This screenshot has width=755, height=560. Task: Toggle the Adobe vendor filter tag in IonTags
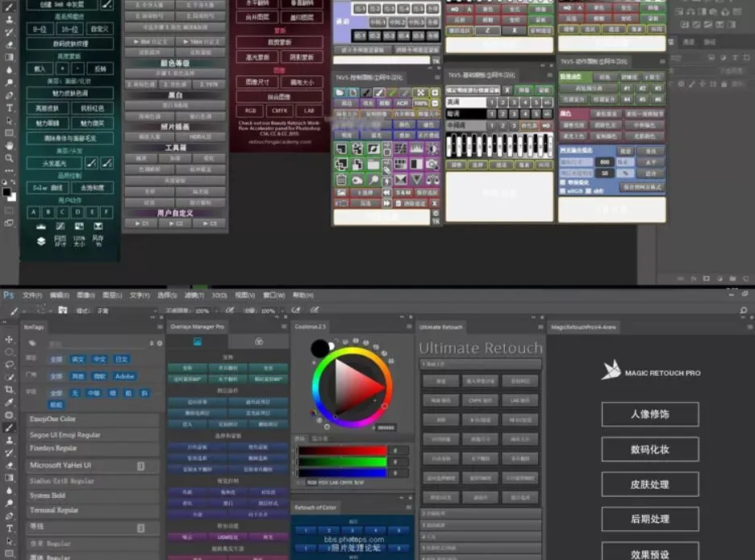(125, 376)
